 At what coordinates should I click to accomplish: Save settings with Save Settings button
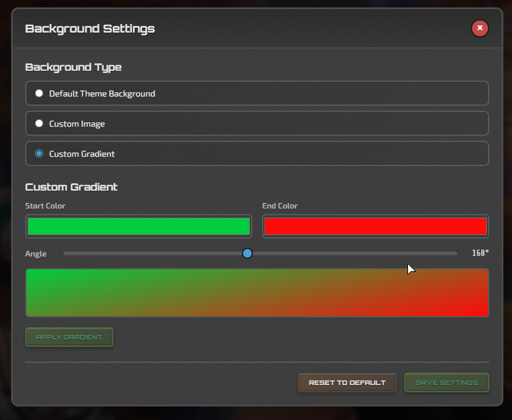(x=446, y=382)
